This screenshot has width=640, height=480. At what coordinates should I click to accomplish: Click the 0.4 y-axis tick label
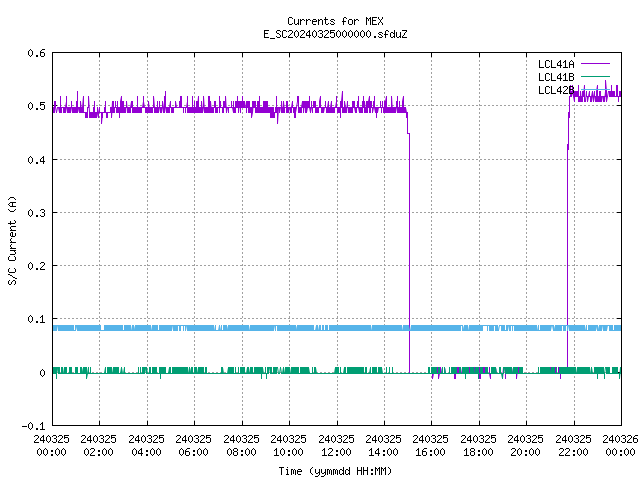click(x=37, y=160)
